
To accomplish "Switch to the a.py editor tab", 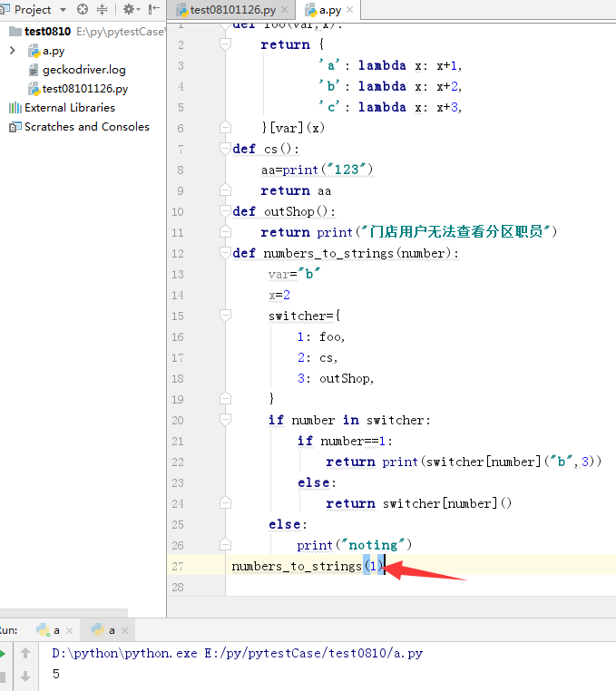I will tap(330, 10).
